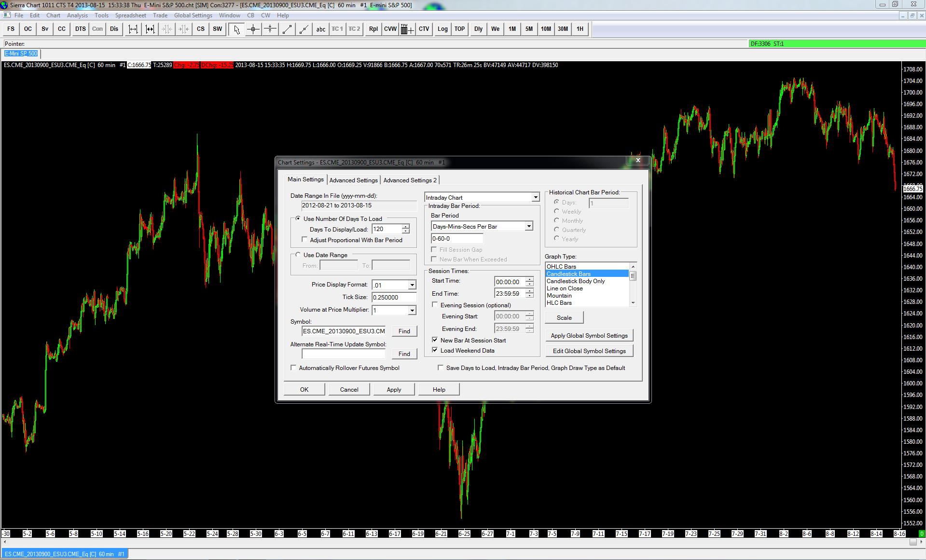Image resolution: width=926 pixels, height=560 pixels.
Task: Click the Tick Size input field
Action: point(393,298)
